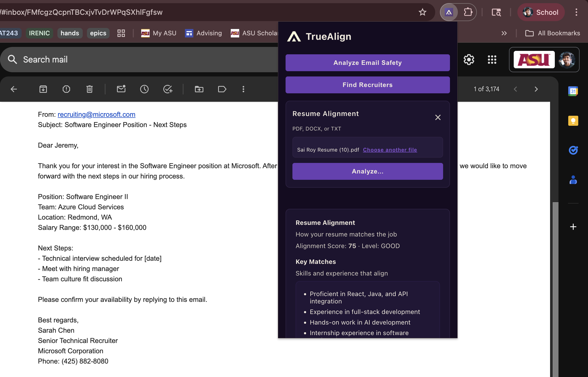Click Choose another file link
Screen dimensions: 588x377
(x=390, y=150)
